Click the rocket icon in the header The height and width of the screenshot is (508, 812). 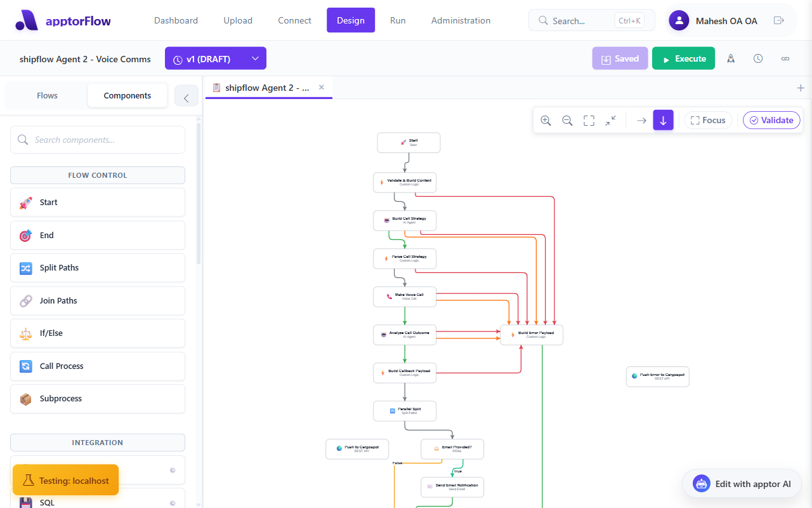730,58
